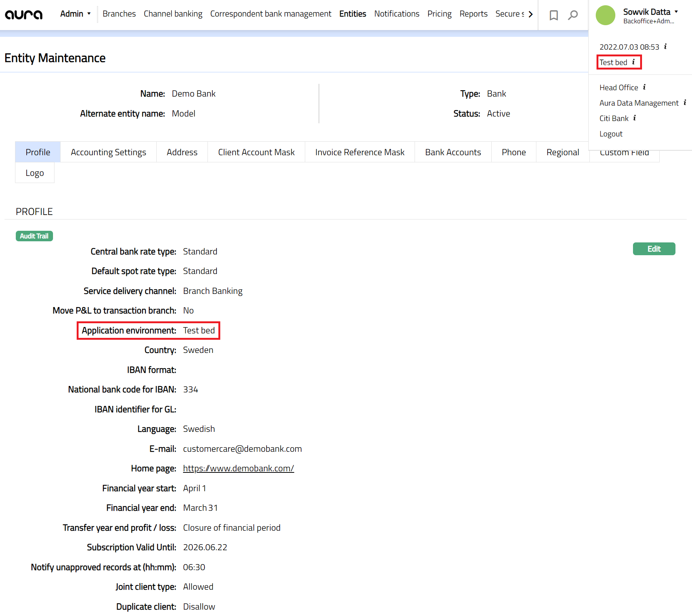Open the Bank Accounts tab

453,152
